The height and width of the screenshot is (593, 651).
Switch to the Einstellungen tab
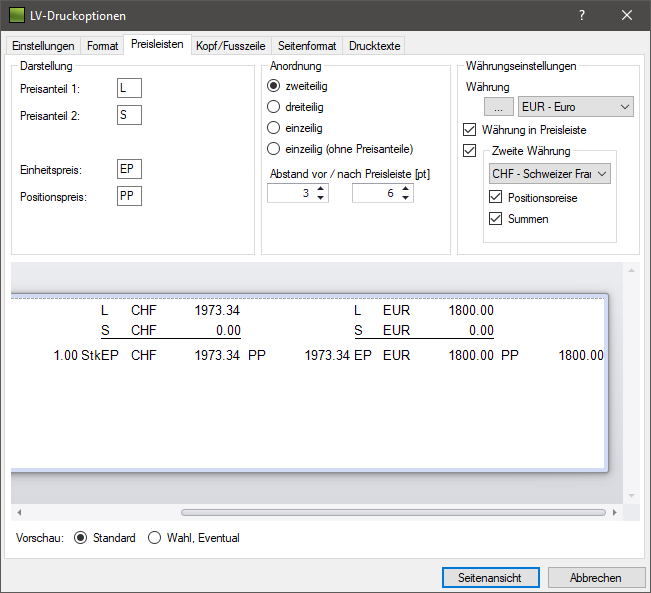43,46
